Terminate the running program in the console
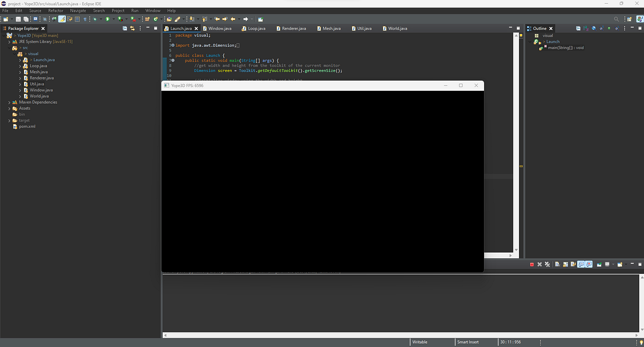Viewport: 644px width, 347px height. (x=531, y=264)
